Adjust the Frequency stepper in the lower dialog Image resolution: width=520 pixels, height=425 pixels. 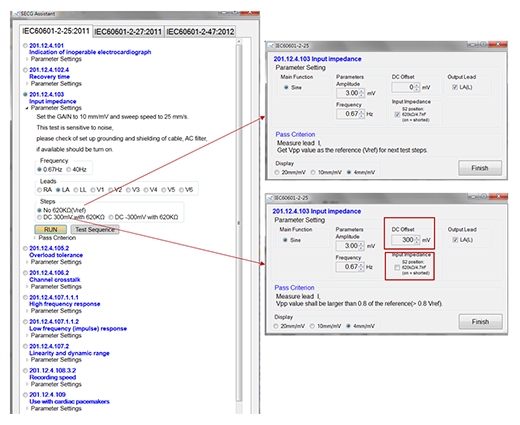tap(361, 267)
